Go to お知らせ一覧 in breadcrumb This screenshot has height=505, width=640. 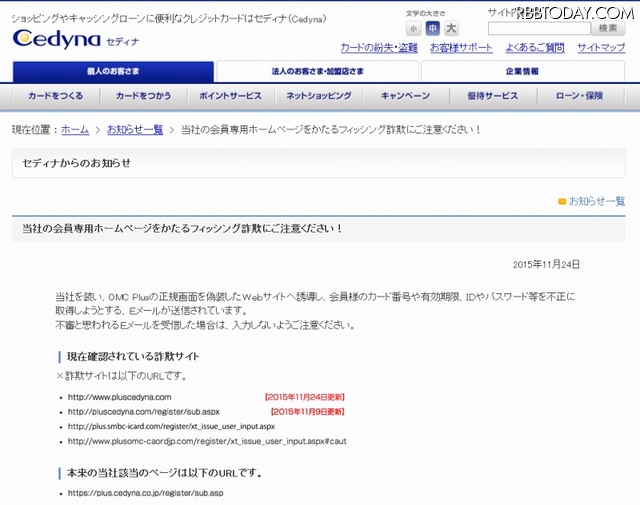(x=135, y=130)
